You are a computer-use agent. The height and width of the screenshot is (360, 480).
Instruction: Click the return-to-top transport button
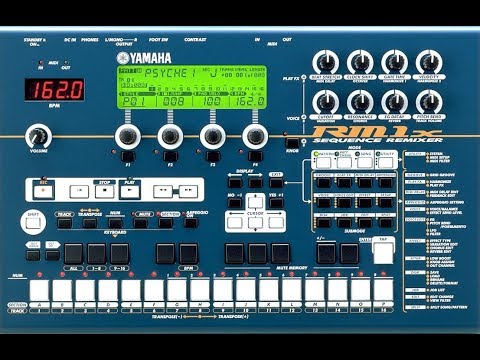pyautogui.click(x=79, y=192)
